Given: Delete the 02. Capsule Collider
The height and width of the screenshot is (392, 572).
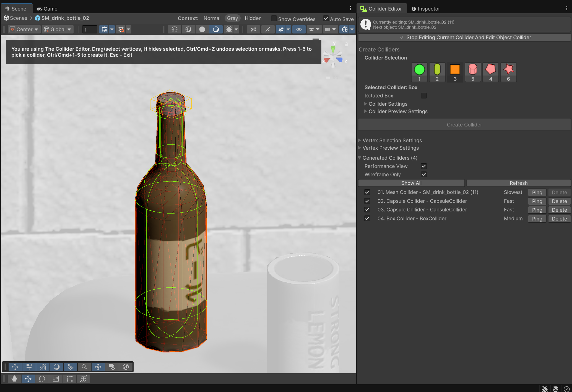Looking at the screenshot, I should click(x=559, y=201).
